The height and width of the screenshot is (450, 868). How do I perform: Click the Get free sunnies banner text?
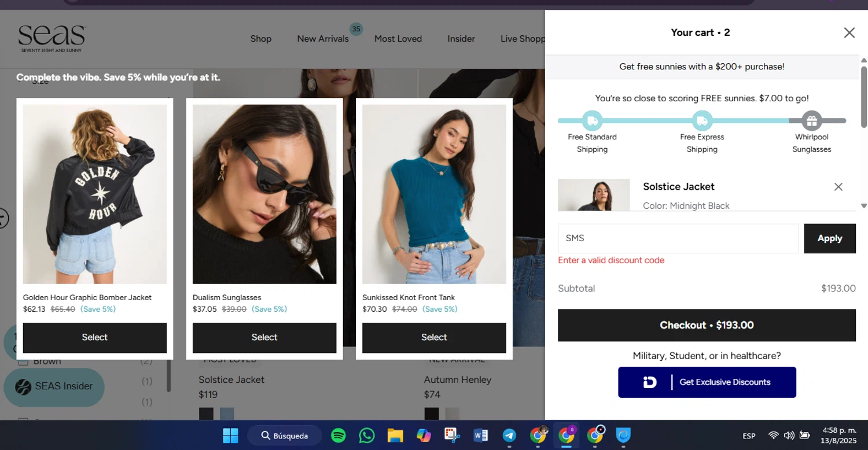point(702,67)
